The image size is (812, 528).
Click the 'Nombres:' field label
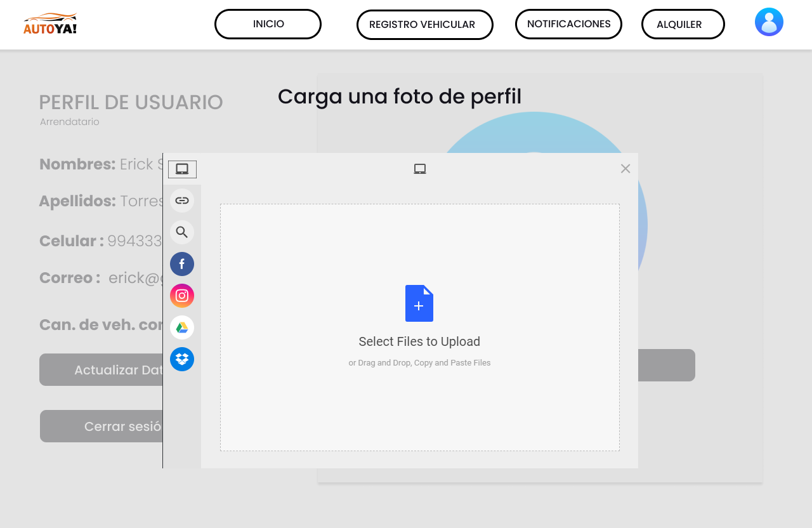(x=77, y=164)
